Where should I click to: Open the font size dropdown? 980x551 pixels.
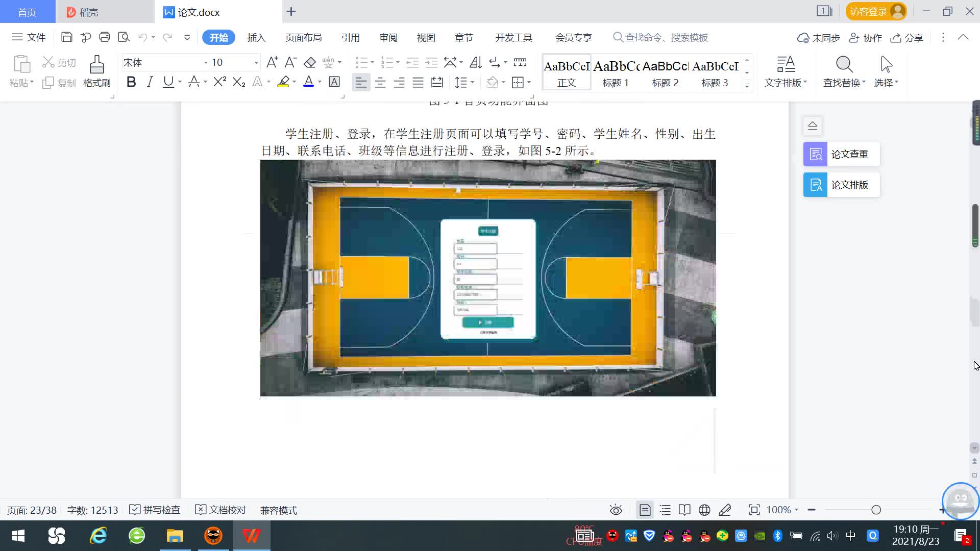coord(256,63)
